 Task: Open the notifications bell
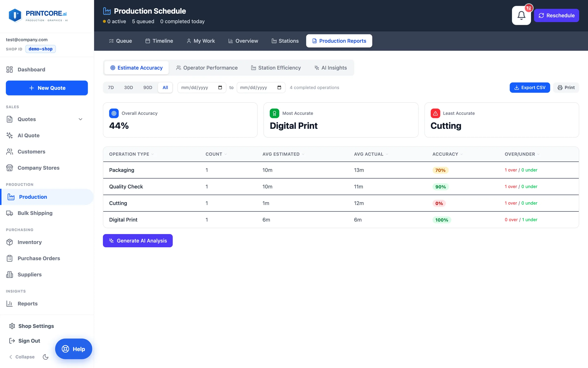tap(521, 15)
